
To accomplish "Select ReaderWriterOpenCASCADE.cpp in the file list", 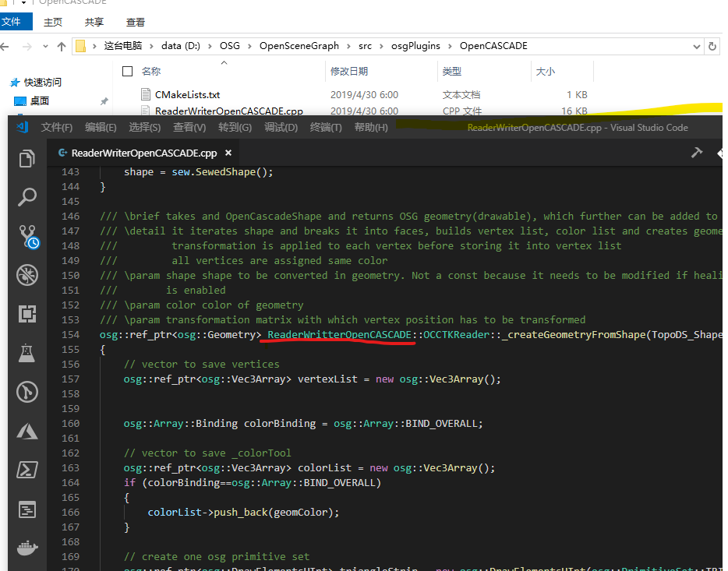I will 229,111.
